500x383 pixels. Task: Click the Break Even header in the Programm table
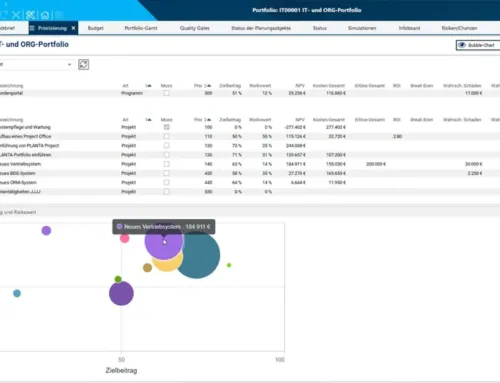tap(422, 86)
